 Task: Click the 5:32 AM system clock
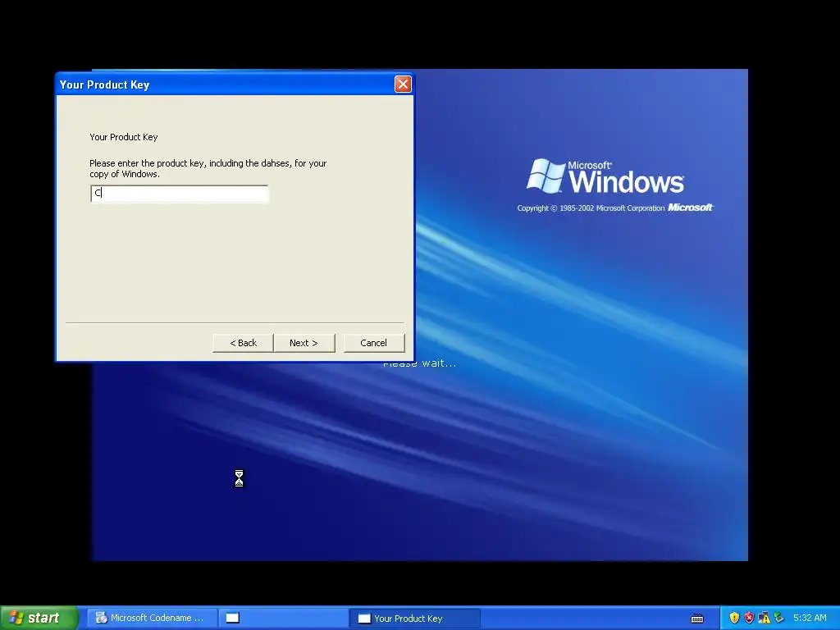[810, 618]
